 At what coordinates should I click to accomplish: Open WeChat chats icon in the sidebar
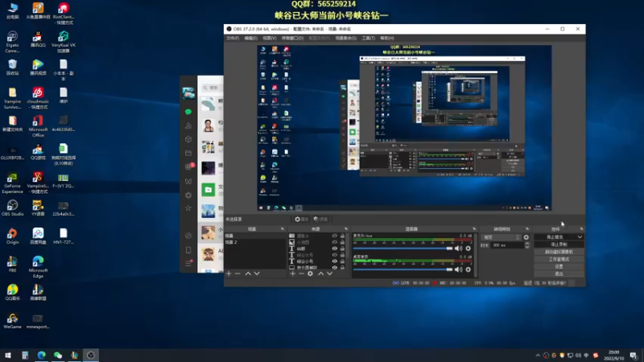pyautogui.click(x=188, y=112)
